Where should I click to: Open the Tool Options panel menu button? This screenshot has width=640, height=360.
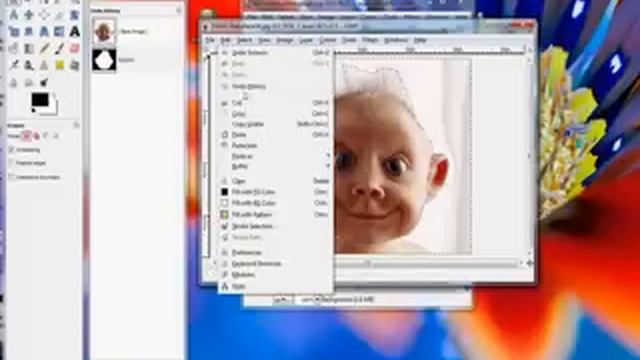pyautogui.click(x=76, y=125)
